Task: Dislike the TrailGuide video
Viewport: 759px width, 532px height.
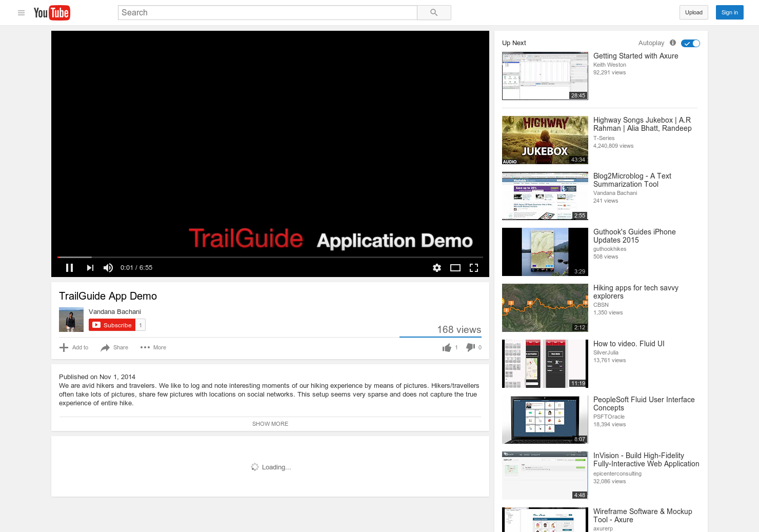Action: point(470,347)
